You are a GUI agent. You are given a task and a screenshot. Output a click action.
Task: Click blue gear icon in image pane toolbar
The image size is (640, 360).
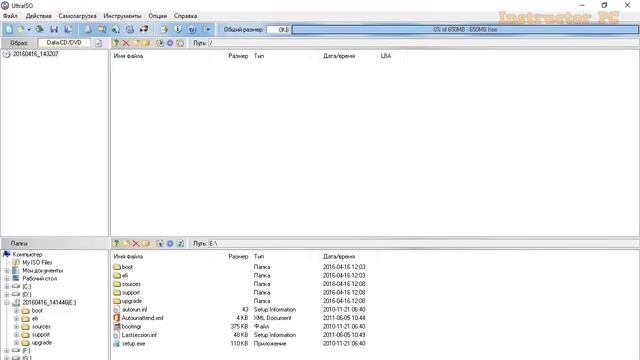tap(170, 43)
